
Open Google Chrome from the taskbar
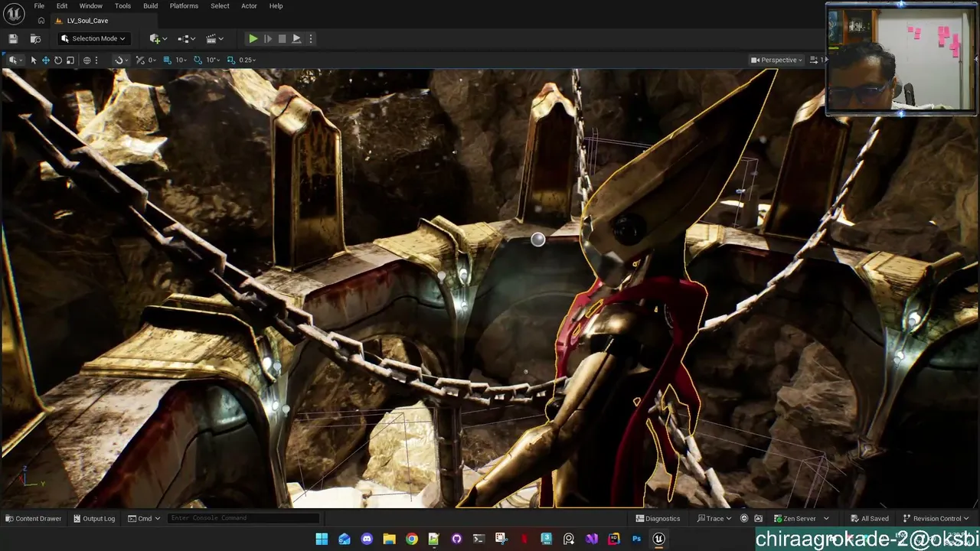pos(411,539)
